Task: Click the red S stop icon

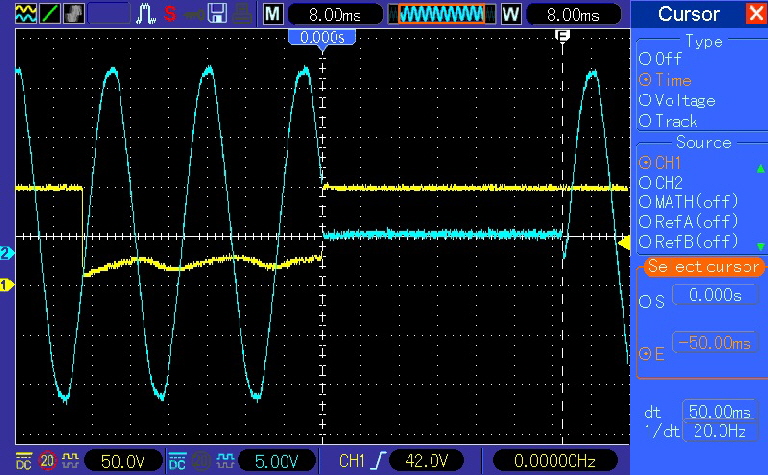Action: coord(170,14)
